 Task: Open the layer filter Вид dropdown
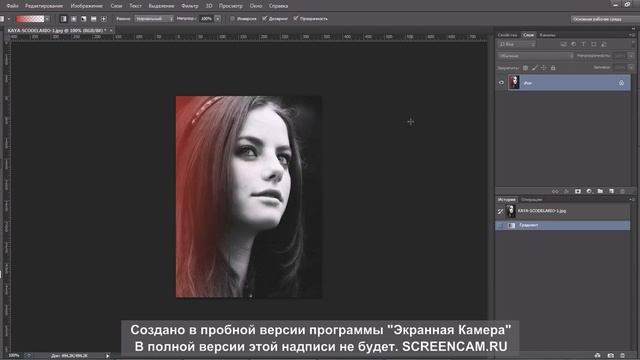517,44
